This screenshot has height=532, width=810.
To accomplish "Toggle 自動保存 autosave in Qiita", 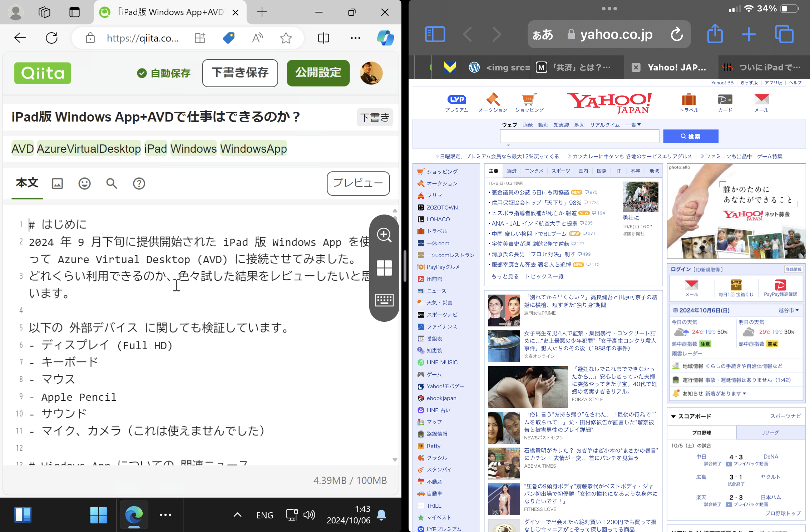I will [x=163, y=73].
